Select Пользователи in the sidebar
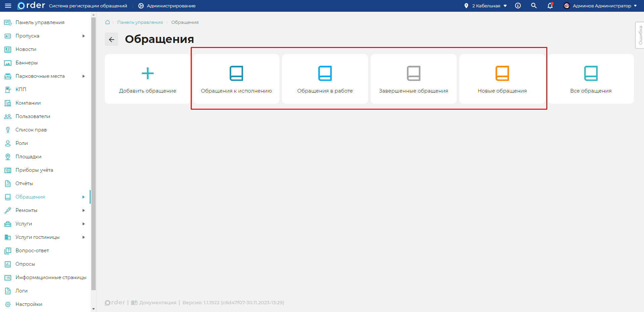644x312 pixels. pyautogui.click(x=33, y=116)
